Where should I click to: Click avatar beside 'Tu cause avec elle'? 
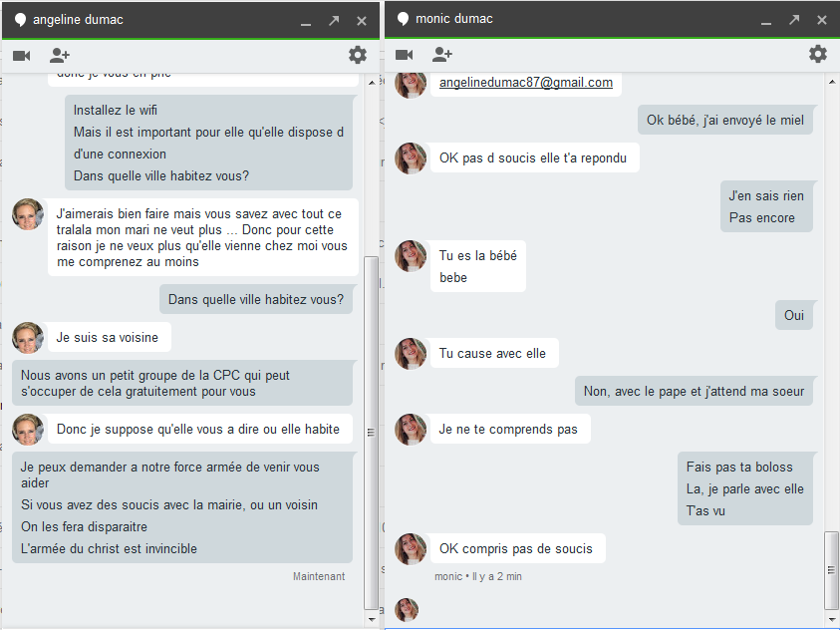pos(411,354)
